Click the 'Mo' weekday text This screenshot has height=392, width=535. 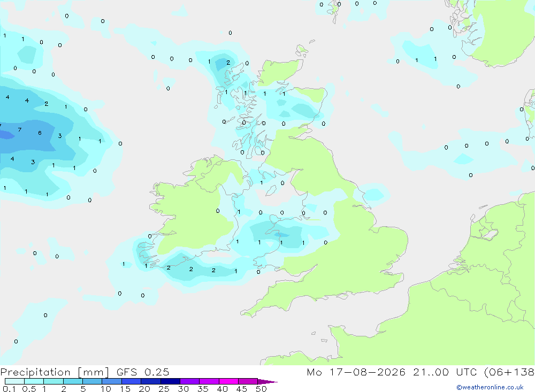[314, 372]
